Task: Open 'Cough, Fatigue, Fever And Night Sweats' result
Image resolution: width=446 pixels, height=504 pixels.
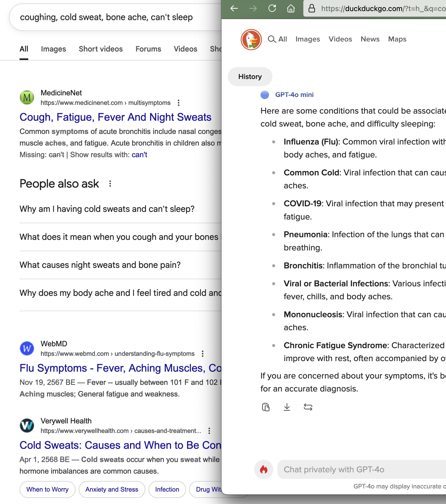Action: click(115, 117)
